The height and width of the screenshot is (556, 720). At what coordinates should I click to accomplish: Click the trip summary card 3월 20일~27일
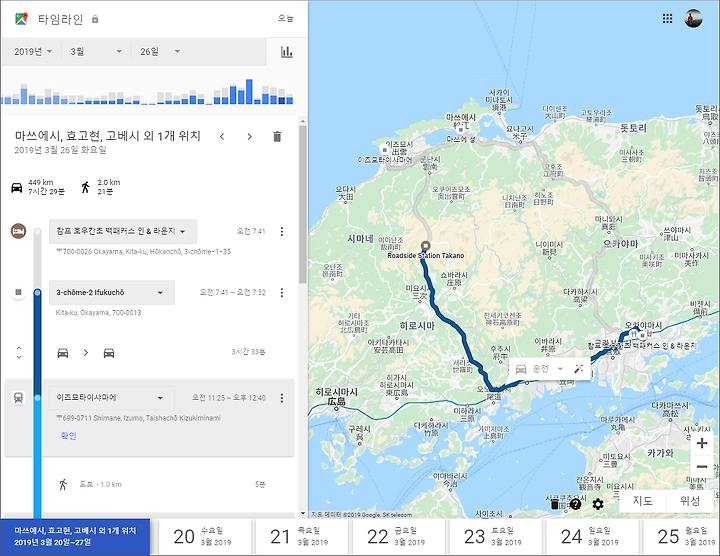pyautogui.click(x=75, y=536)
